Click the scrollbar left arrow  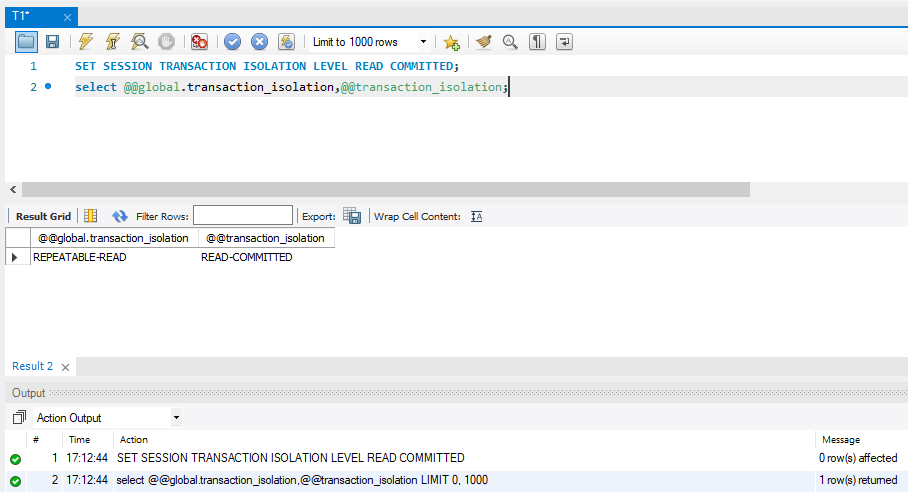13,189
